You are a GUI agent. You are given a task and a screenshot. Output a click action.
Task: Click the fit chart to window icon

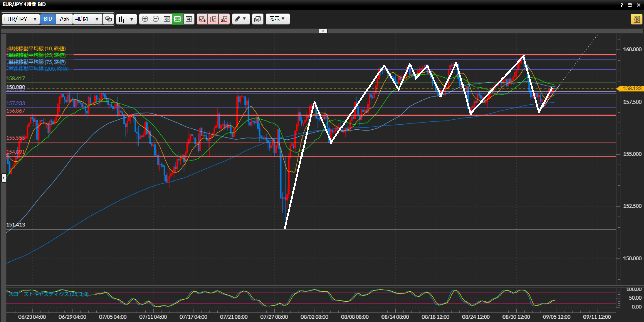pyautogui.click(x=167, y=19)
